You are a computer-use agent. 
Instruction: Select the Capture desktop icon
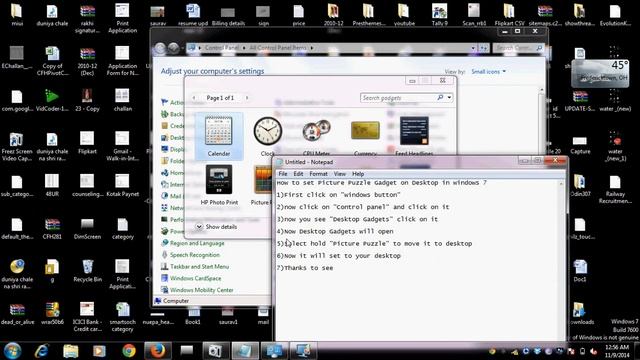pos(580,144)
